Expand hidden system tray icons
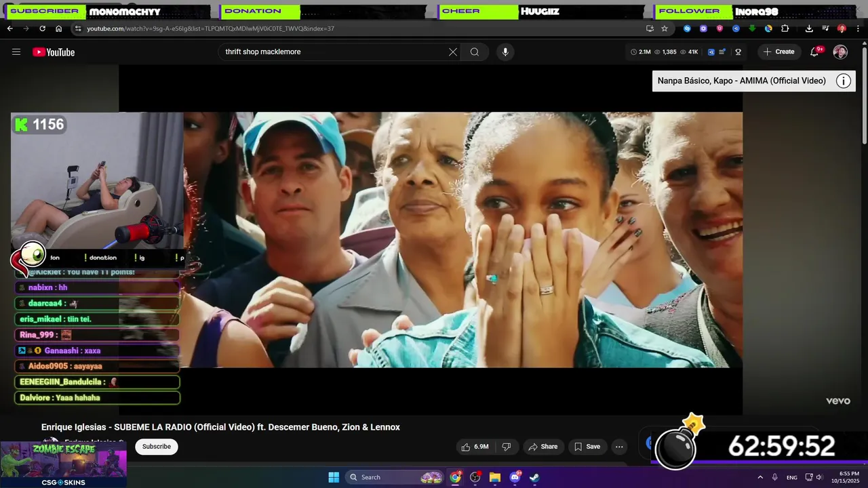Image resolution: width=868 pixels, height=488 pixels. click(760, 477)
